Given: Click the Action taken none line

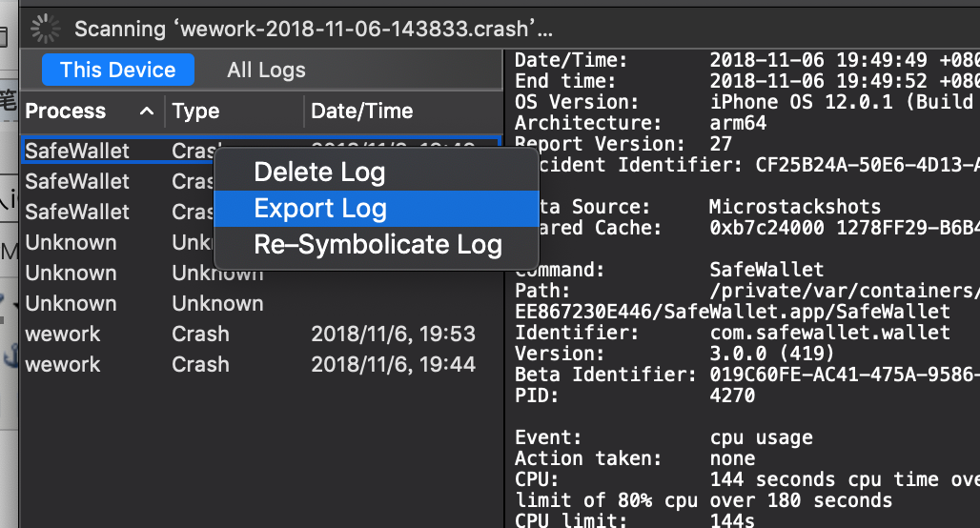Looking at the screenshot, I should tap(635, 458).
